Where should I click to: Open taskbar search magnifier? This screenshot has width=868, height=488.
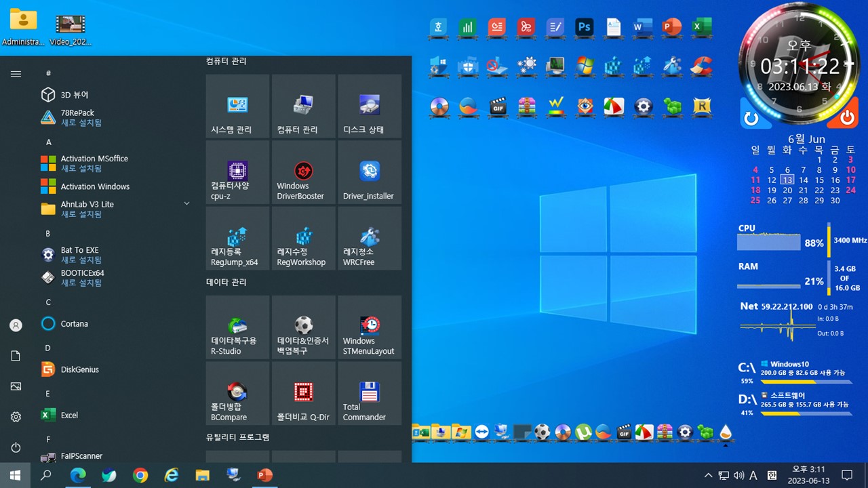coord(46,475)
